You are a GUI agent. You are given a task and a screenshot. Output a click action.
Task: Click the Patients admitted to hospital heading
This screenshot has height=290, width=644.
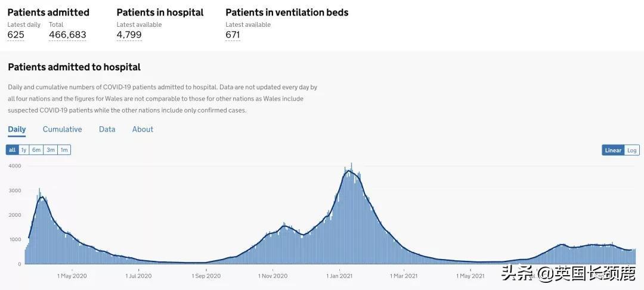[x=75, y=67]
